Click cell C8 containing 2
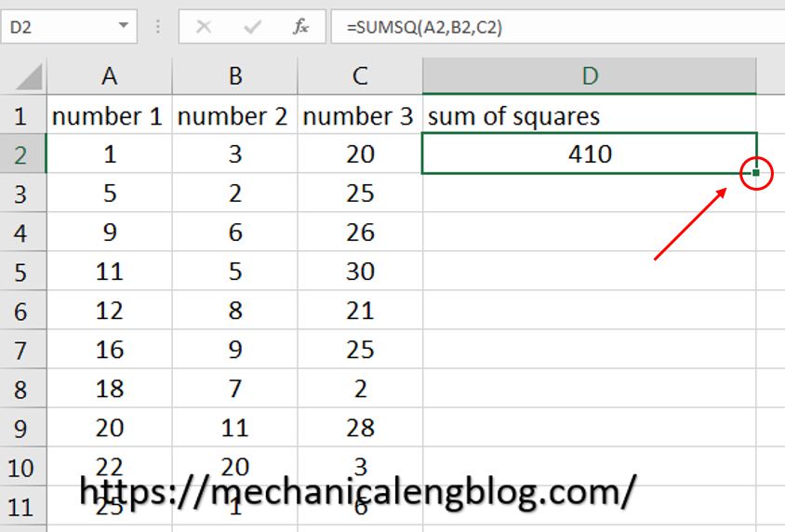 click(x=360, y=389)
